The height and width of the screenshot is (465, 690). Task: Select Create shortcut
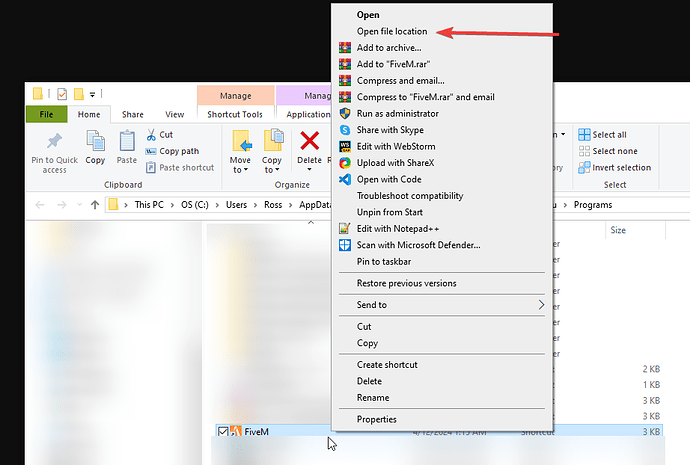[387, 365]
